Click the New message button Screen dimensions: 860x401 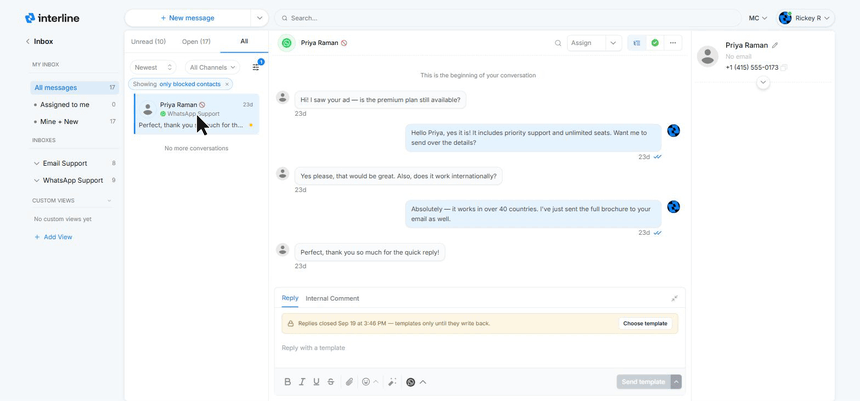tap(188, 18)
